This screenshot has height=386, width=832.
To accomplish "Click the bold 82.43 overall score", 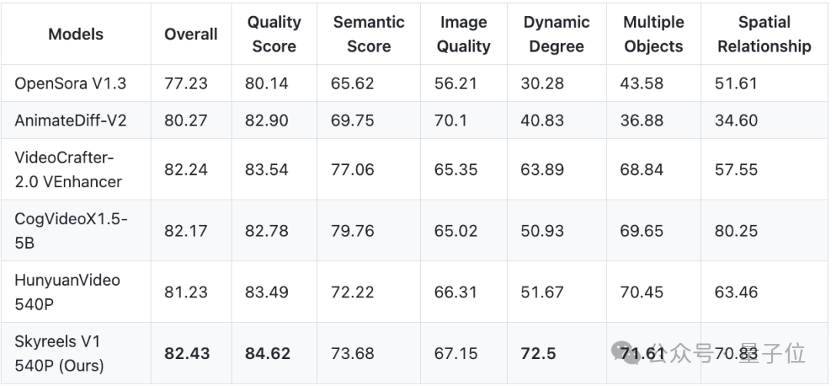I will [187, 354].
